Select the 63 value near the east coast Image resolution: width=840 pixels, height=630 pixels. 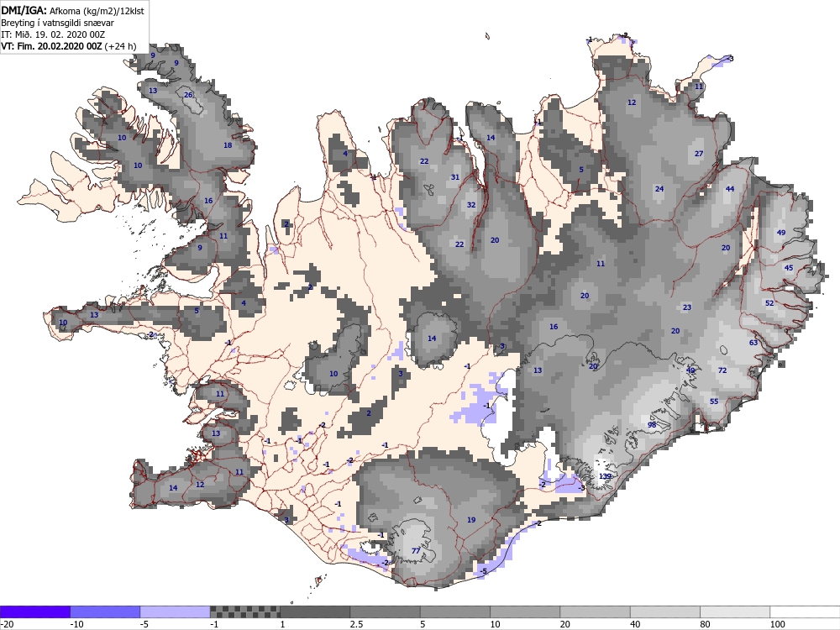tap(753, 343)
